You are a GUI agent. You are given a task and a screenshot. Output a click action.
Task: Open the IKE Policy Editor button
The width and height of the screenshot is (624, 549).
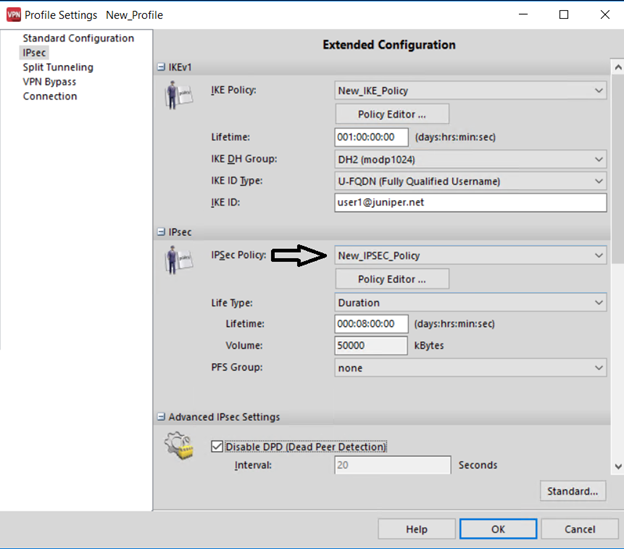coord(392,115)
